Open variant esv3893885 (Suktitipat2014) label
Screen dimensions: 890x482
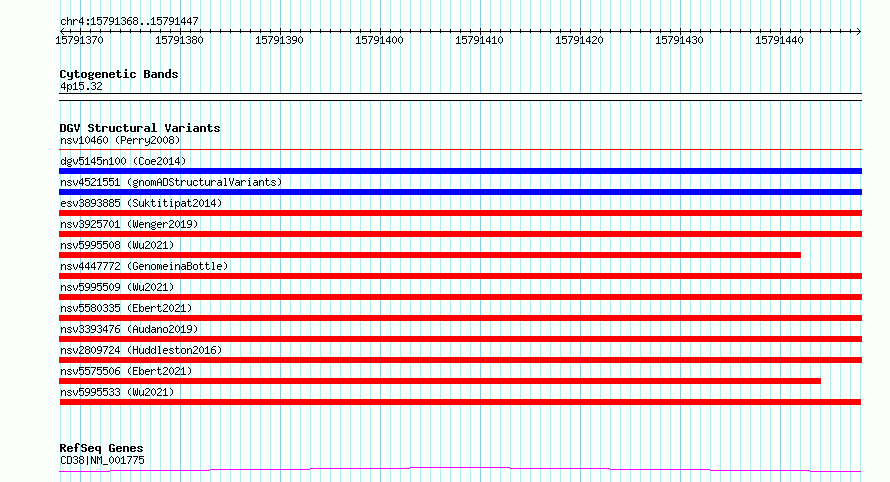tap(141, 203)
